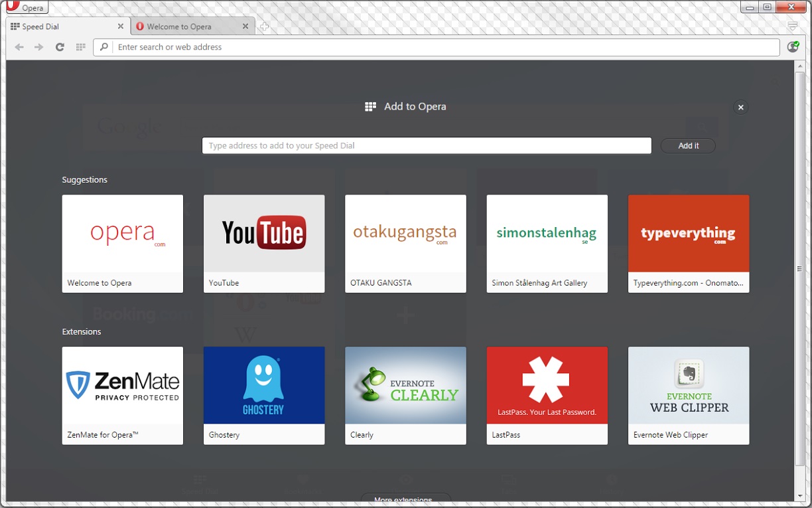
Task: Open the Opera menu button
Action: tap(27, 7)
